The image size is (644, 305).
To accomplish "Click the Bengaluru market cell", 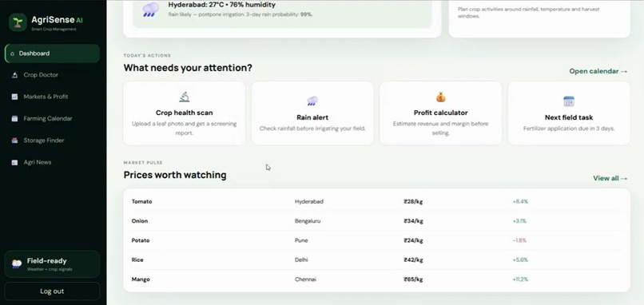I will coord(308,221).
